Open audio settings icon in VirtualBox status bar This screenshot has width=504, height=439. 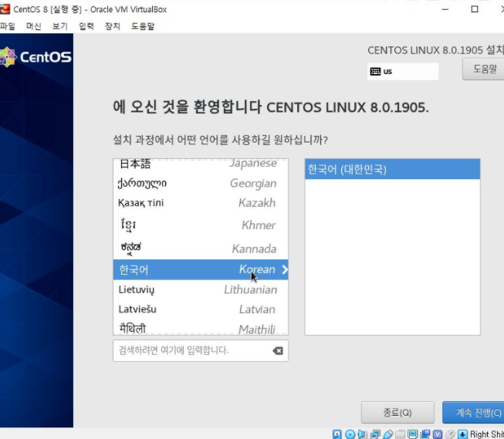[x=362, y=434]
